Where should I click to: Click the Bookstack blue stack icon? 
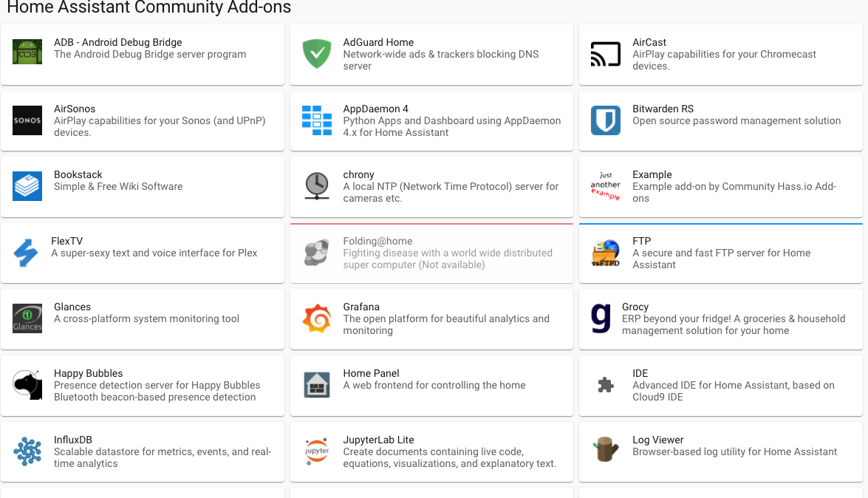coord(27,186)
